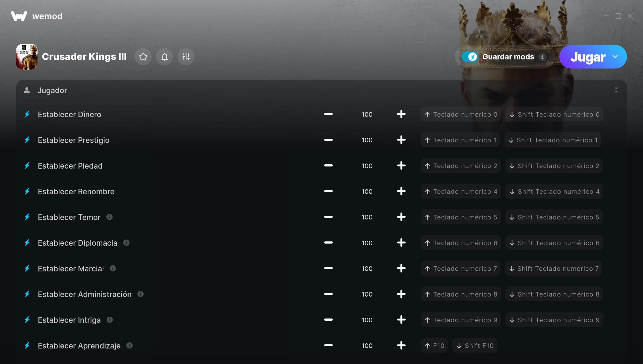Open the Jugar dropdown arrow
Image resolution: width=643 pixels, height=364 pixels.
click(x=615, y=57)
